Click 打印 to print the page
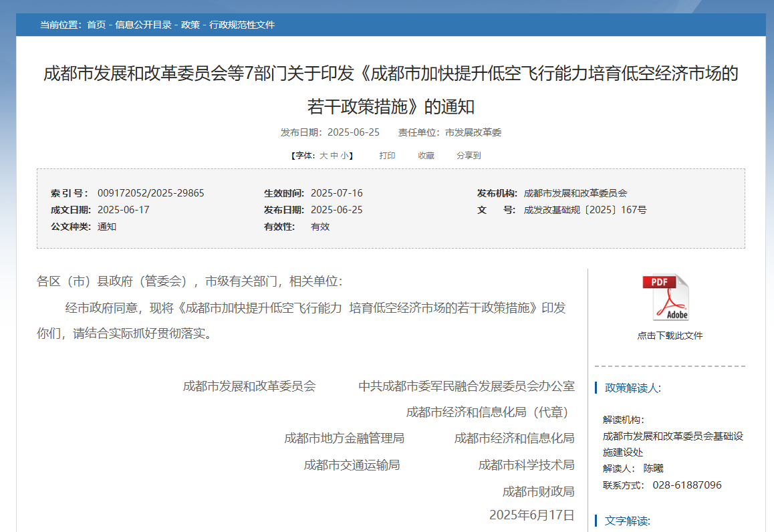 tap(387, 156)
